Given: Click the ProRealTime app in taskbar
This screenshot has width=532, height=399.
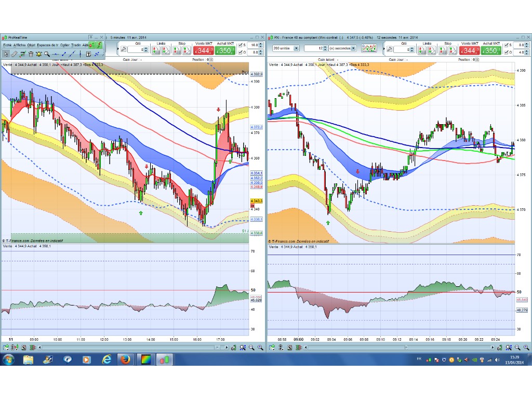Looking at the screenshot, I should coord(164,360).
